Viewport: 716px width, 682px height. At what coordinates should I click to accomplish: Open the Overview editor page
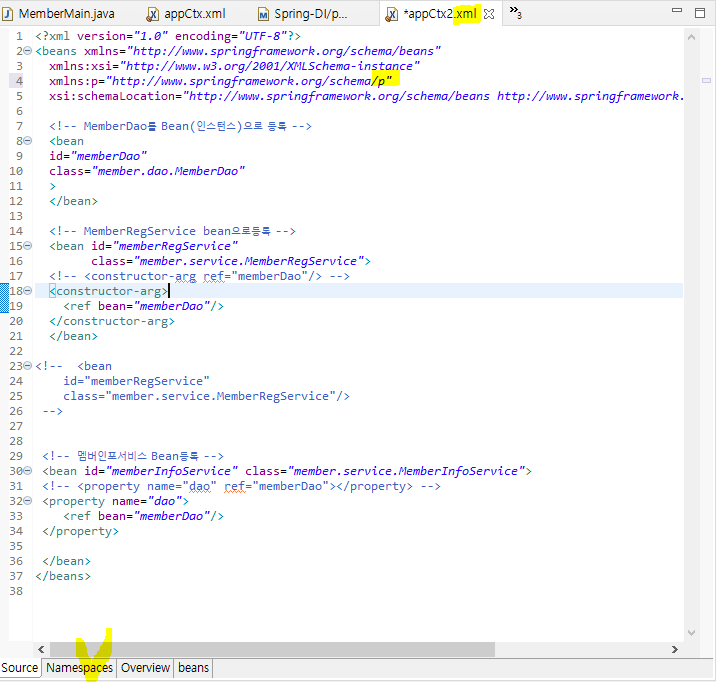145,668
